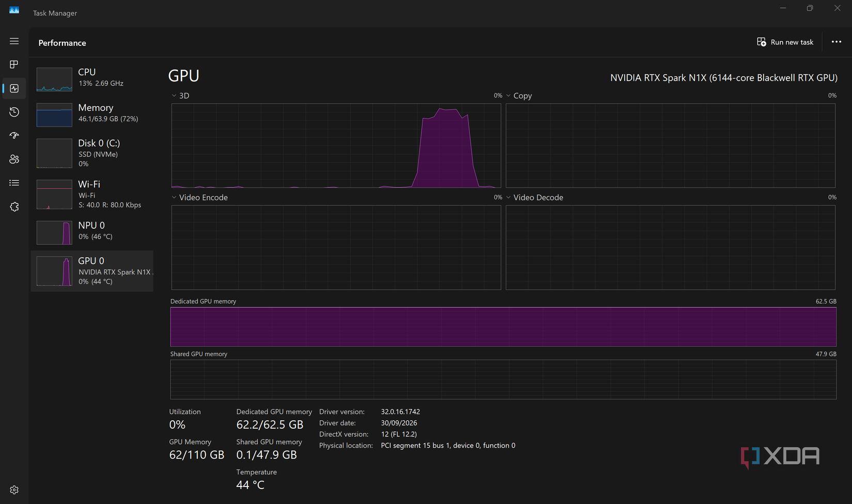The width and height of the screenshot is (852, 504).
Task: Click the NVIDIA RTX Spark N1X name
Action: pyautogui.click(x=724, y=77)
